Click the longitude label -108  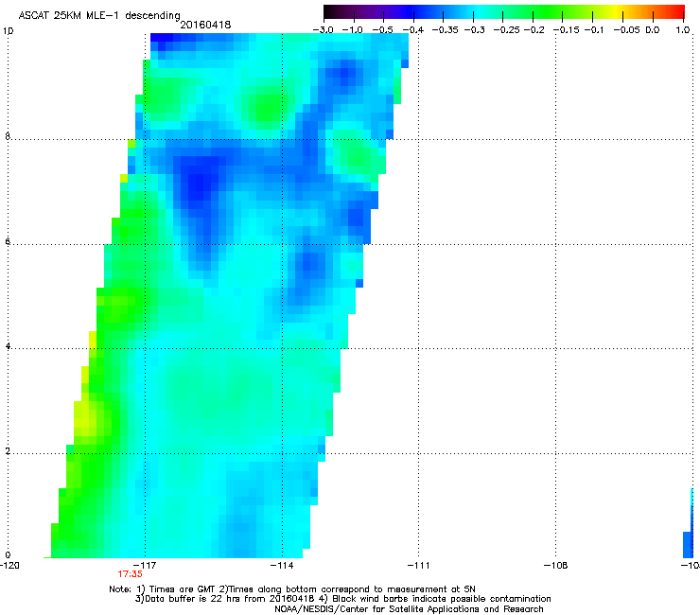[x=555, y=566]
